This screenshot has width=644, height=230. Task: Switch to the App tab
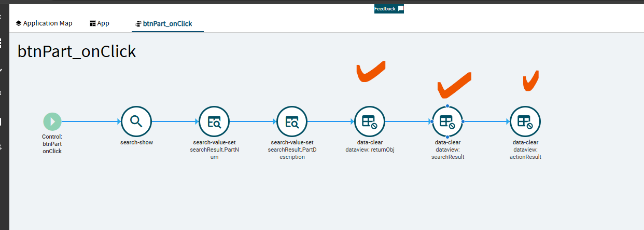[x=100, y=23]
